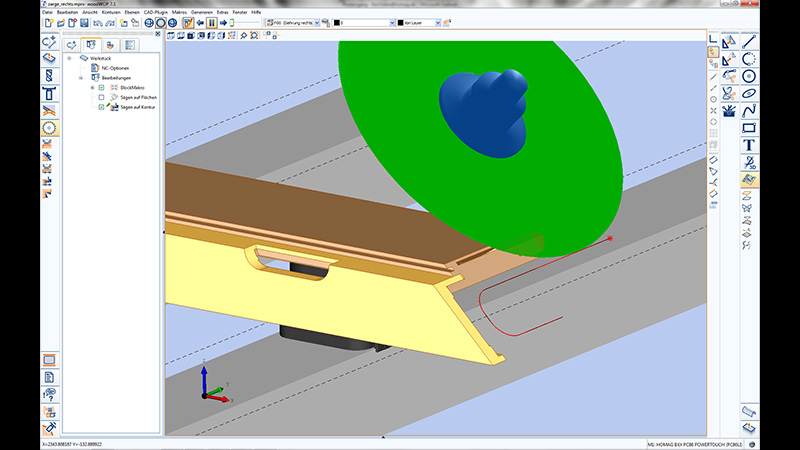Check the 'Sägen auf Flächen' checkbox

point(101,97)
